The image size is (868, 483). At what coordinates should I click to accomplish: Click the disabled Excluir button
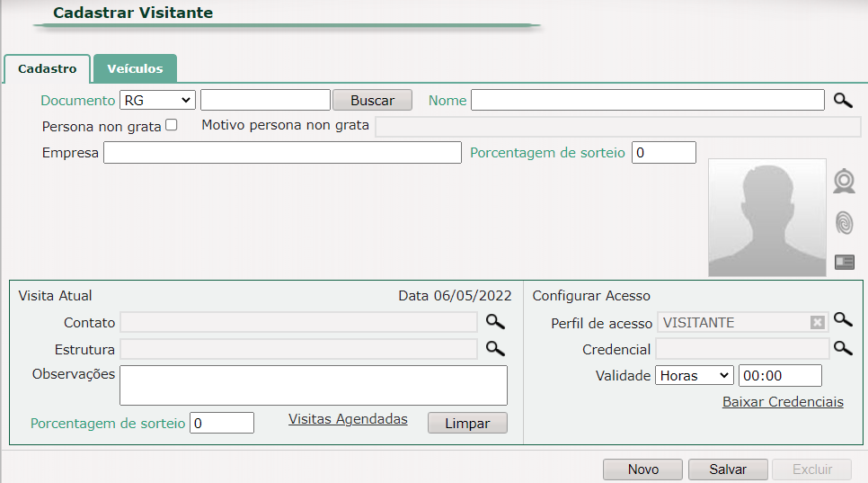(812, 470)
